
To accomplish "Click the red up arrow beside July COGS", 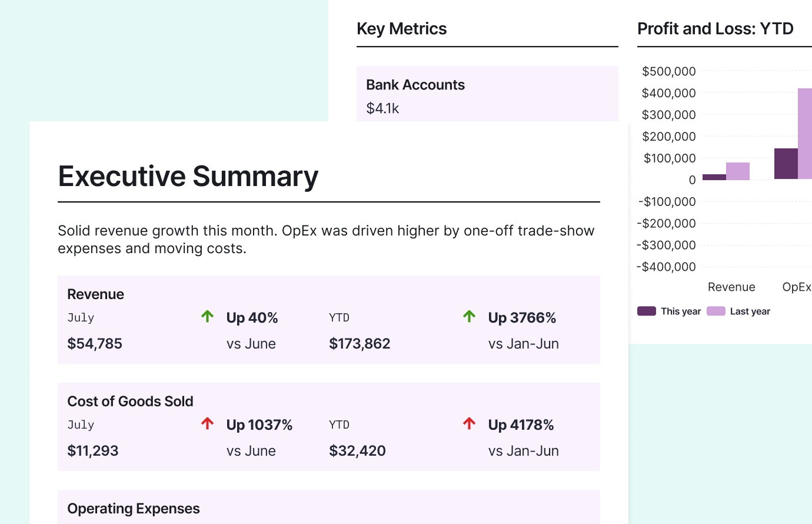I will (x=207, y=423).
